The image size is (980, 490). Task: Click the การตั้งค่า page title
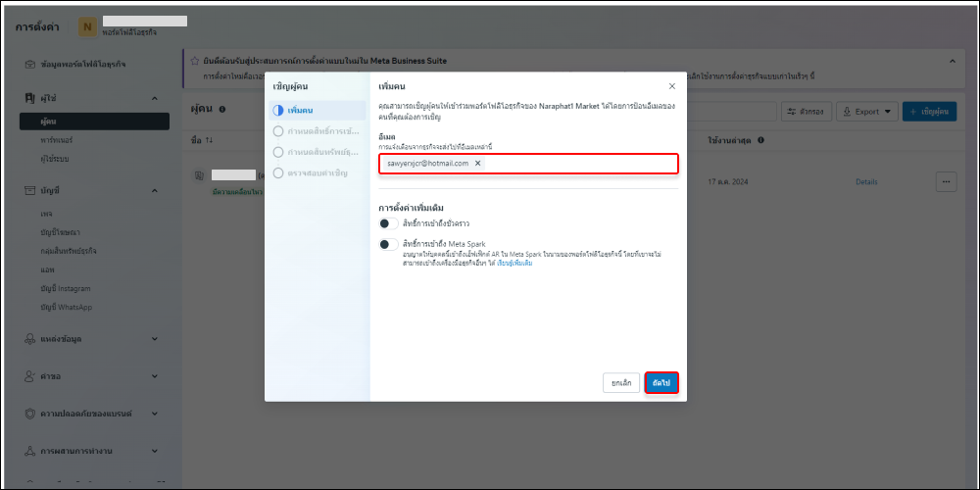(37, 26)
